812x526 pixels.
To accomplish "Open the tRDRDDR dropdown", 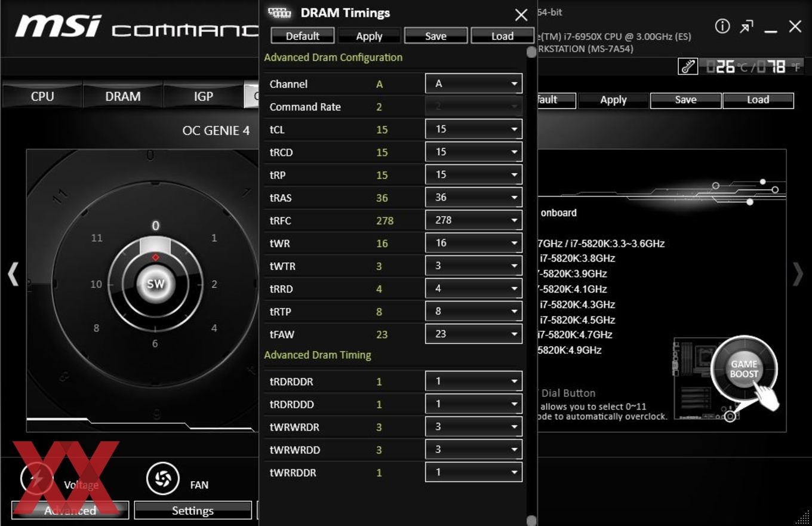I will [474, 381].
